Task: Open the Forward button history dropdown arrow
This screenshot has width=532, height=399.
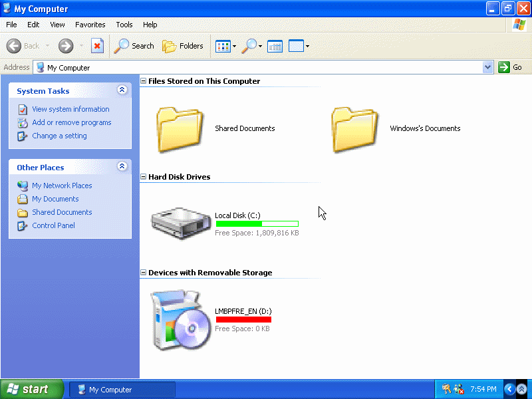Action: [81, 46]
